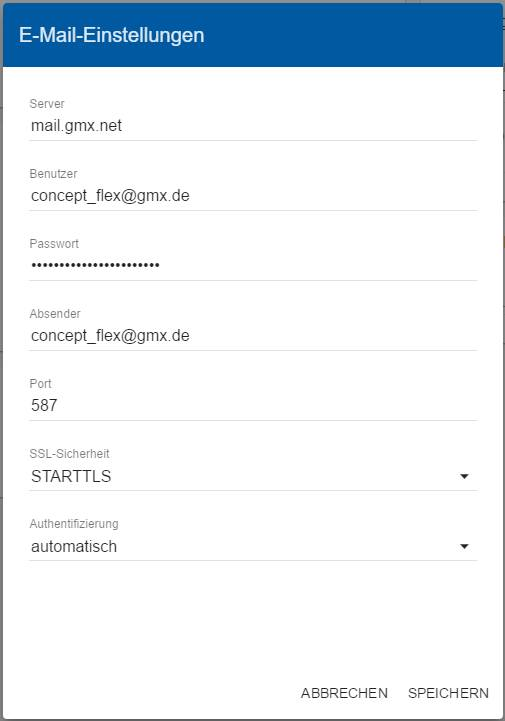
Task: Click the Server field label
Action: click(x=47, y=103)
